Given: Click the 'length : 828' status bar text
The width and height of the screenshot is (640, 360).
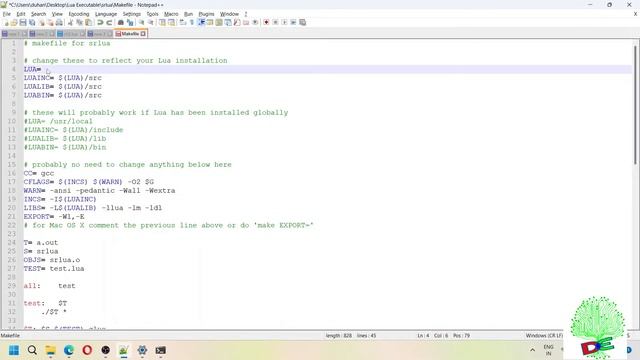Looking at the screenshot, I should (x=339, y=336).
